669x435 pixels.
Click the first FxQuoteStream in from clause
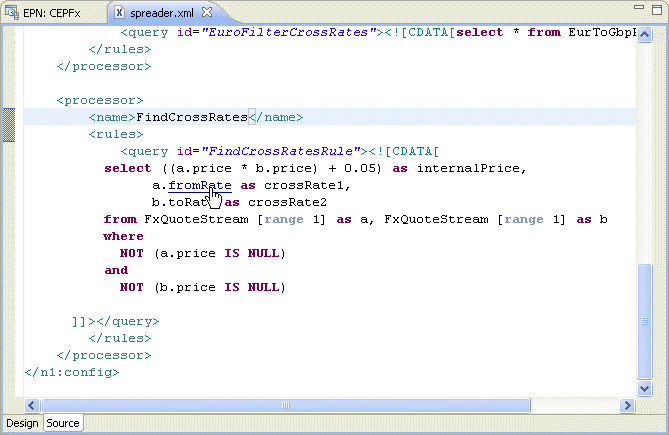pos(196,220)
